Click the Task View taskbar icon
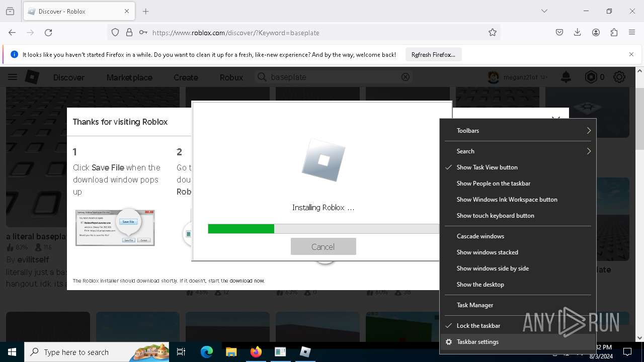This screenshot has height=362, width=644. pyautogui.click(x=181, y=352)
